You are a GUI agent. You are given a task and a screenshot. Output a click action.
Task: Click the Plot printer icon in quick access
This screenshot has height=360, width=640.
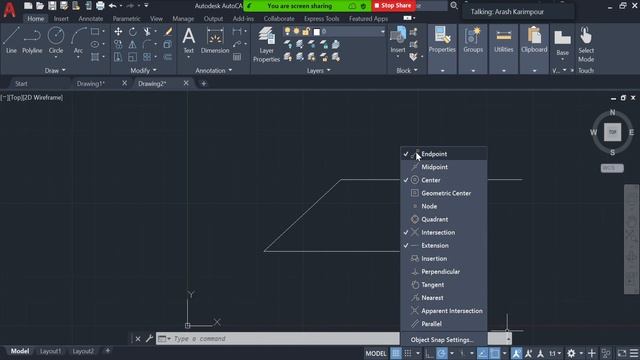coord(100,6)
